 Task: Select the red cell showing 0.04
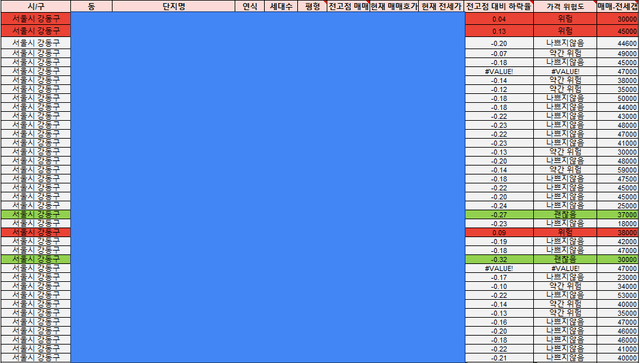click(499, 19)
